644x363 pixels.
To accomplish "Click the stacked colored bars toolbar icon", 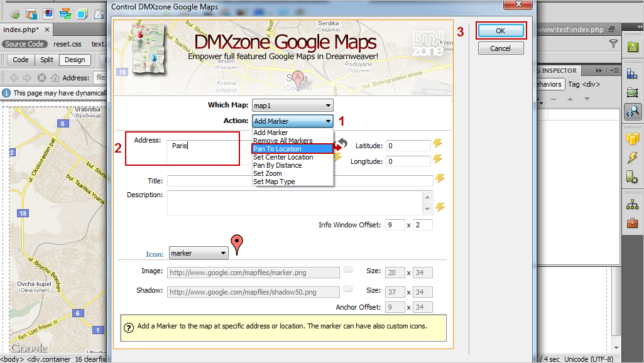I will [65, 14].
